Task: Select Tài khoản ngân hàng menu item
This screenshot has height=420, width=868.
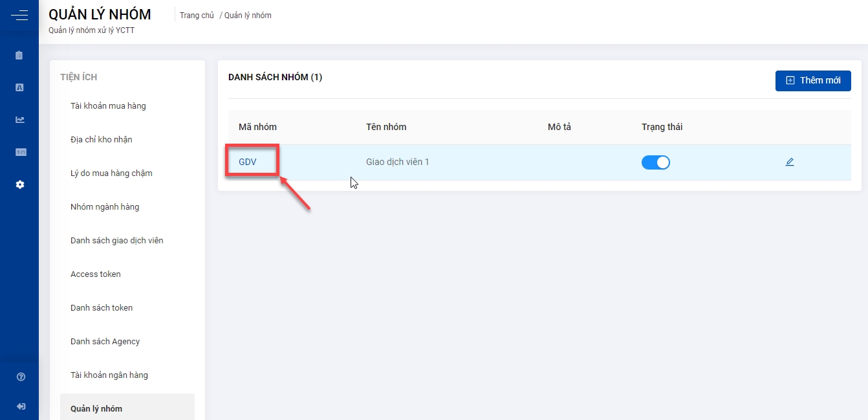Action: (x=109, y=375)
